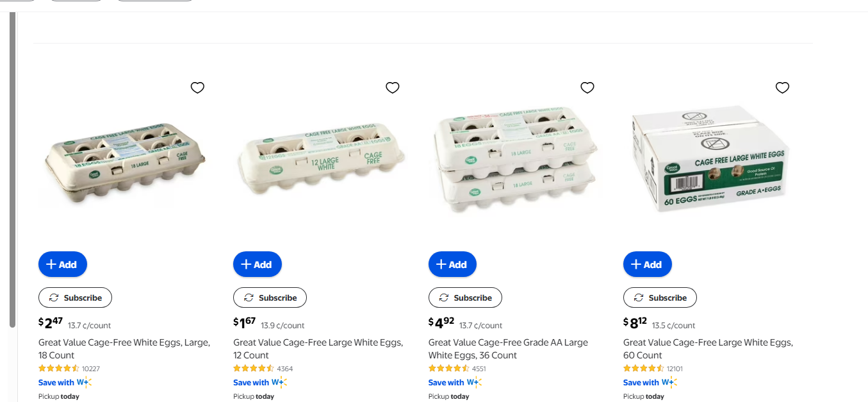
Task: View the stacked 36 count cartons image
Action: click(515, 159)
